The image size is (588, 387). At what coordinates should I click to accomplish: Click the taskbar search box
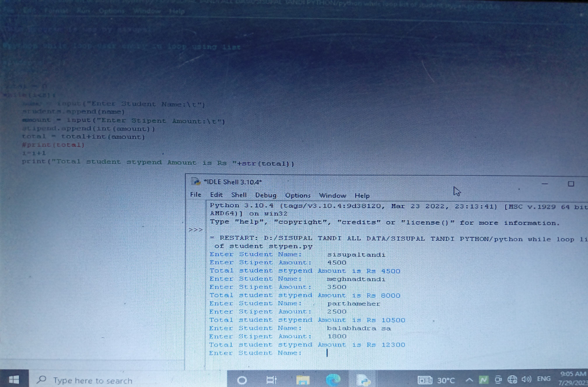coord(93,380)
